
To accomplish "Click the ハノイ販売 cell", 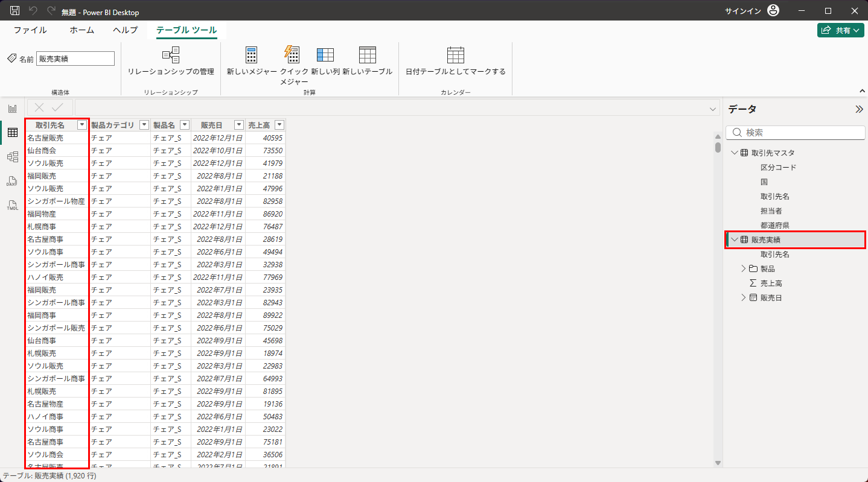I will point(57,277).
